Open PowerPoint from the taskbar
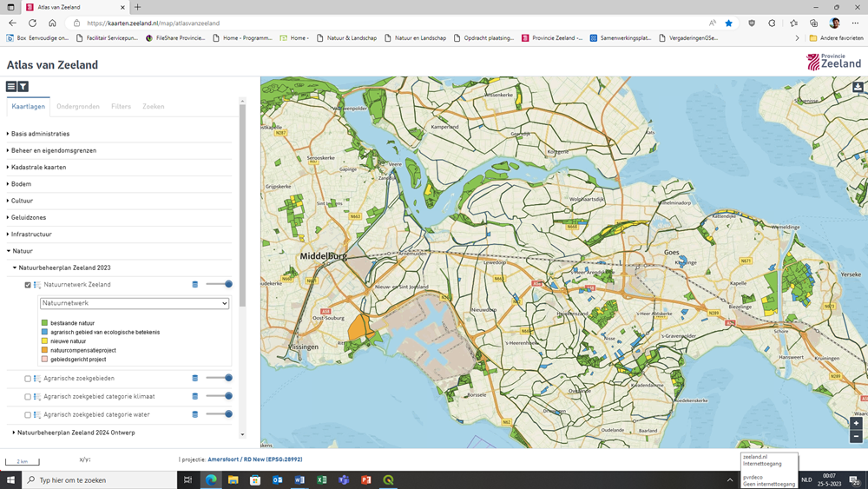Image resolution: width=868 pixels, height=489 pixels. pos(366,480)
